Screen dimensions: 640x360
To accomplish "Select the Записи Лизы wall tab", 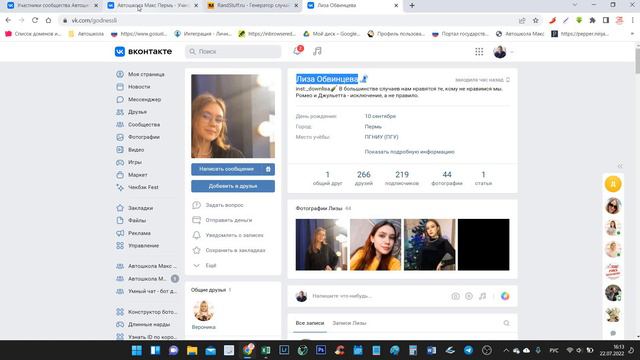I will 349,323.
